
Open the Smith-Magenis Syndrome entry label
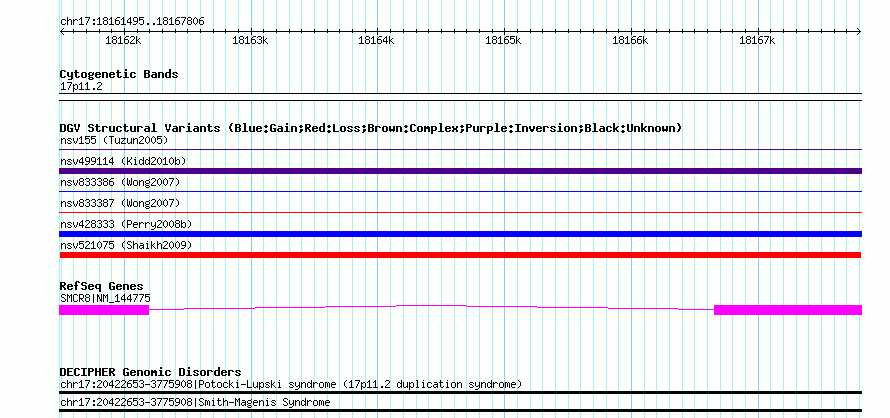coord(195,403)
